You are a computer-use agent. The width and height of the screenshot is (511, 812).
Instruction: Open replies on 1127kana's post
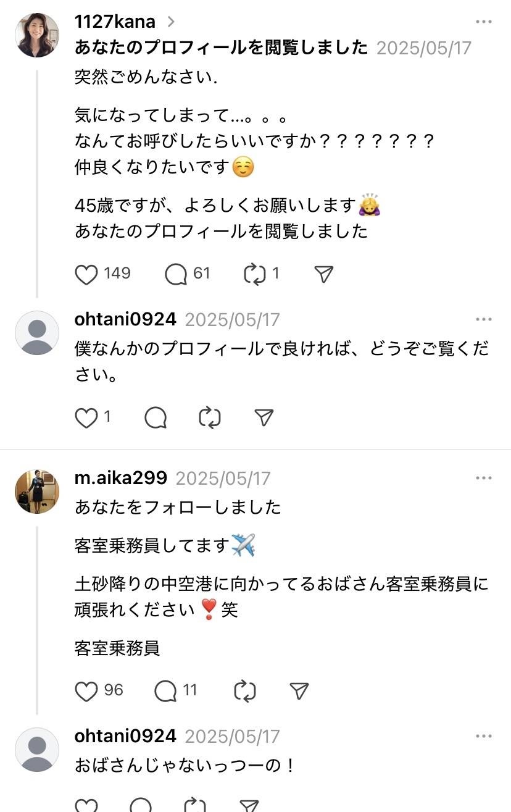(176, 274)
